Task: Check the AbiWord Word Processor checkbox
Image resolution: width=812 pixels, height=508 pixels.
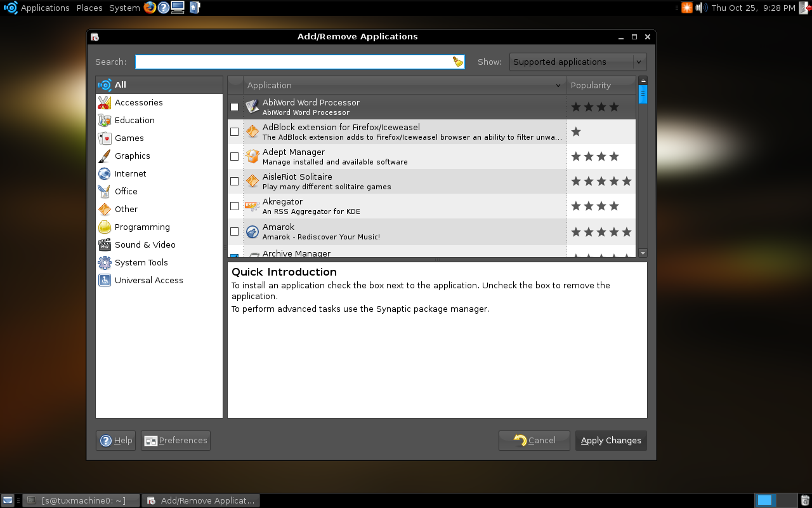Action: 235,107
